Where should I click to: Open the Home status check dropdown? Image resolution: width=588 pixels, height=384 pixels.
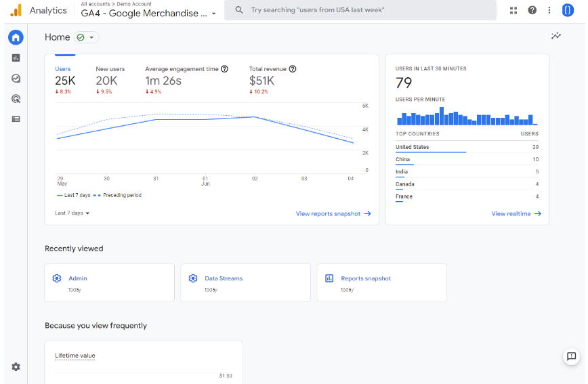[86, 37]
